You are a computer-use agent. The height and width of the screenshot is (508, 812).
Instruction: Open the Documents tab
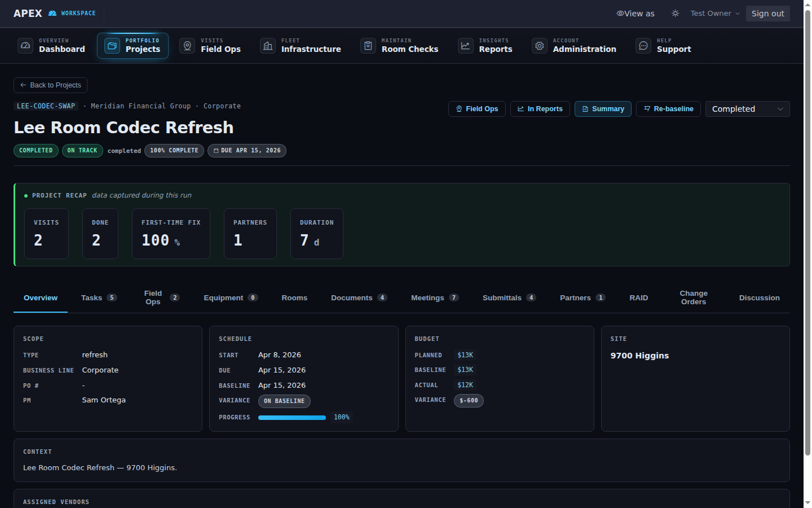(359, 298)
